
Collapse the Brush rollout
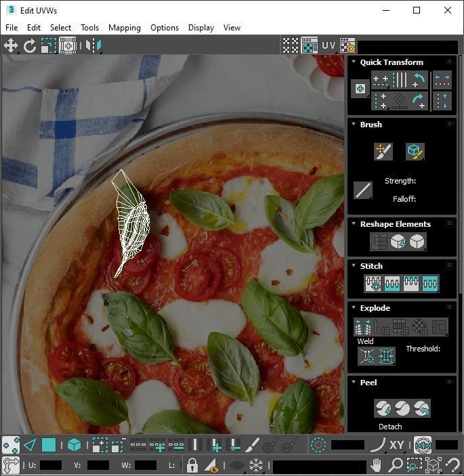[x=354, y=124]
